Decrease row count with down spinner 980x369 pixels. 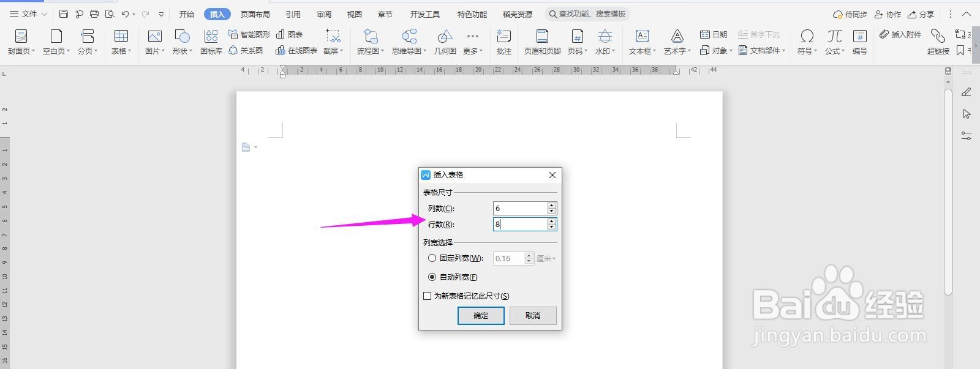(552, 228)
